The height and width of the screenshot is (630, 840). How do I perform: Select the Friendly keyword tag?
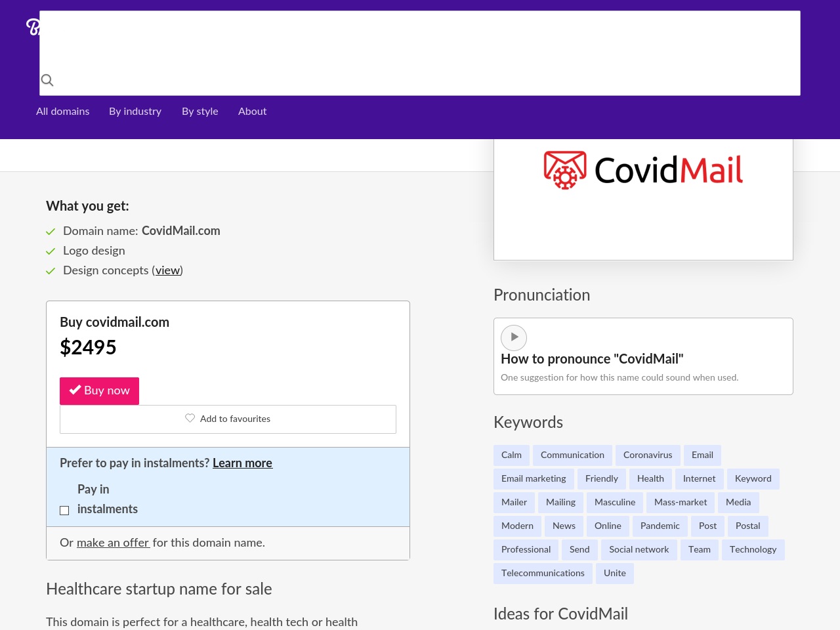click(x=602, y=479)
